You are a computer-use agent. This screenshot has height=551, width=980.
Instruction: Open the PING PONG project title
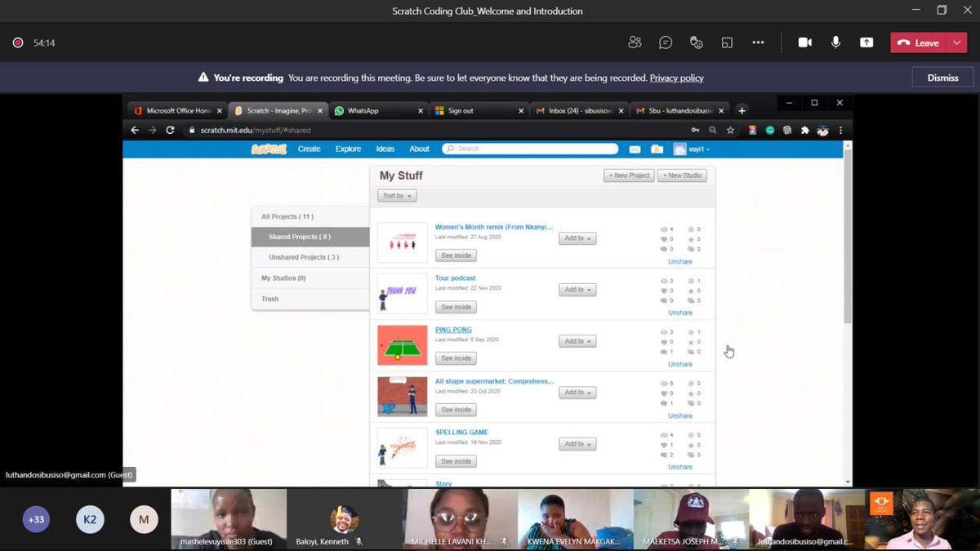coord(453,330)
